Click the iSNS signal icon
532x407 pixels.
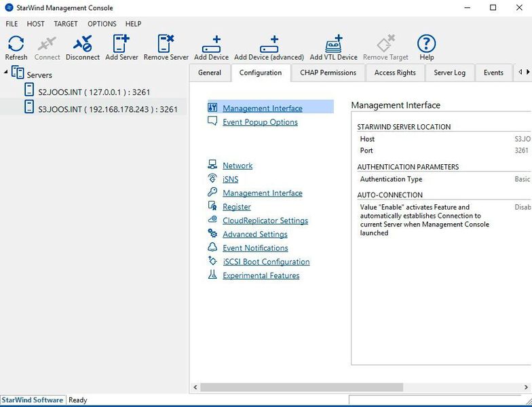212,178
